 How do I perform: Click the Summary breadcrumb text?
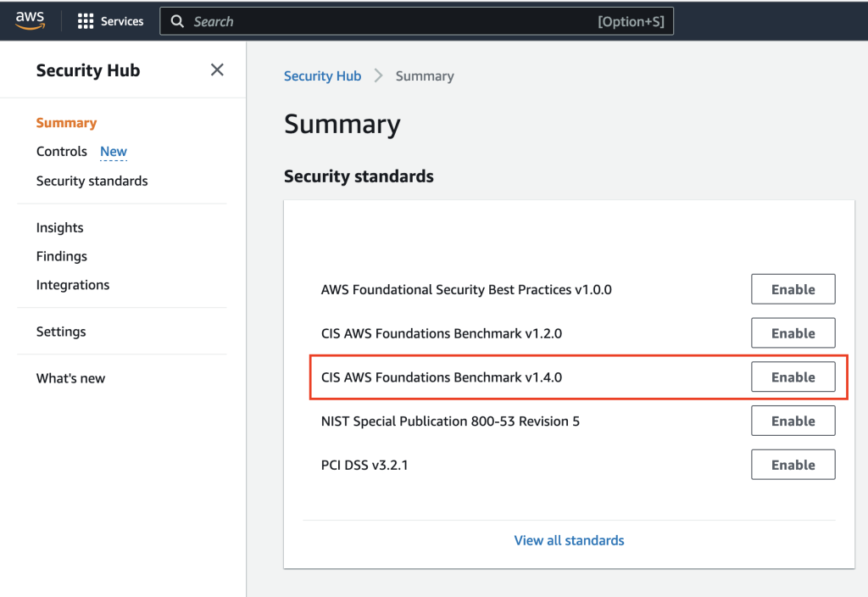pos(425,75)
